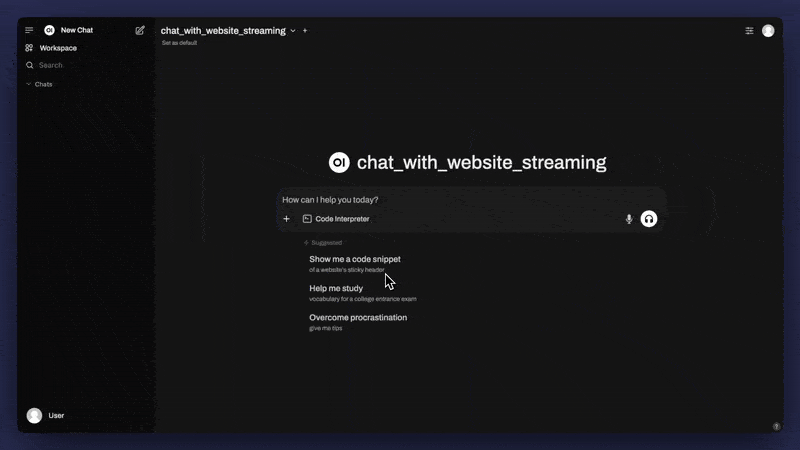
Task: Open chat controls via the sliders icon
Action: [749, 31]
